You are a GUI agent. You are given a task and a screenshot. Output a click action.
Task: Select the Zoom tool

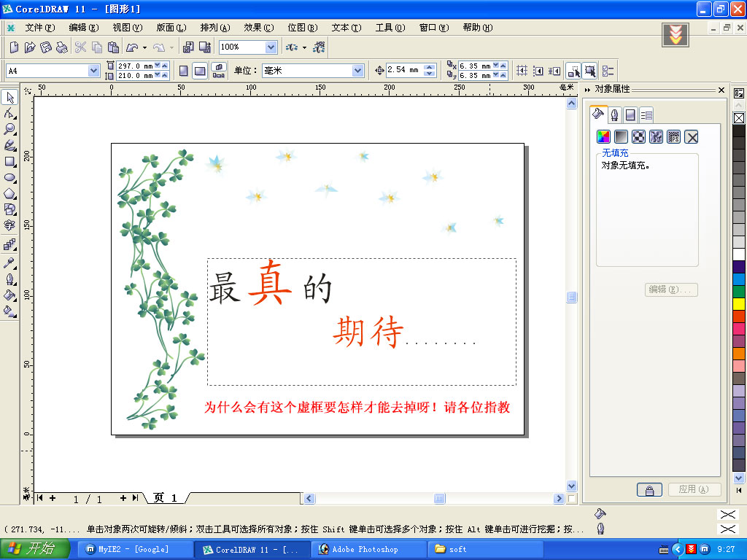(x=9, y=129)
